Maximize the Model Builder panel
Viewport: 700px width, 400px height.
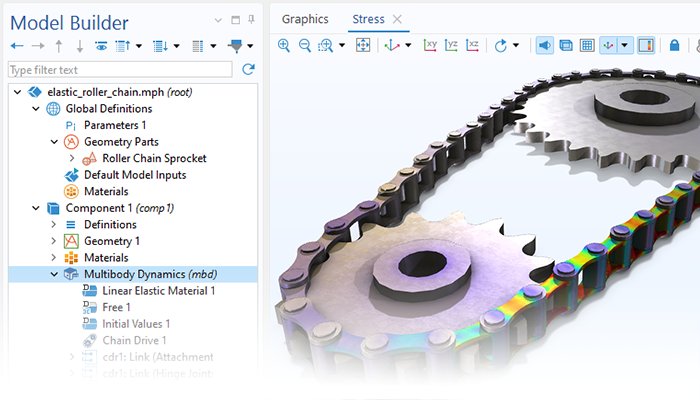tap(235, 20)
